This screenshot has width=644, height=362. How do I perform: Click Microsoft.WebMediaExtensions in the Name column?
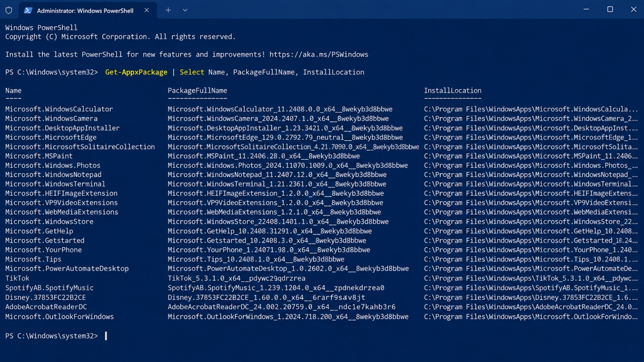(62, 212)
